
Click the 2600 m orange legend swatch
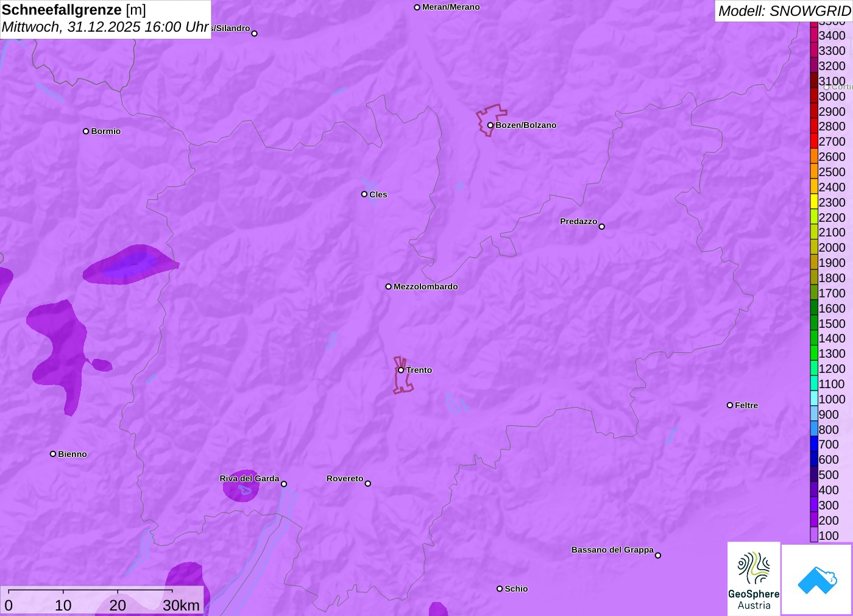pyautogui.click(x=814, y=157)
